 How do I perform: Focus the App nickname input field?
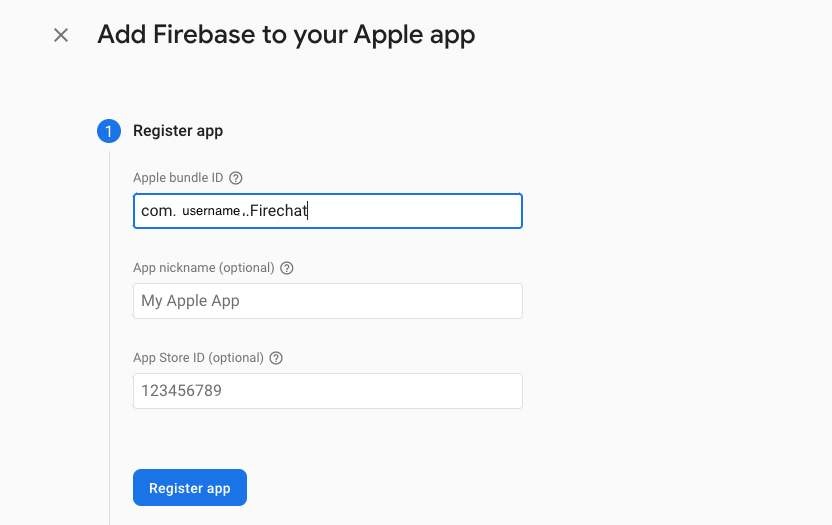[x=328, y=301]
